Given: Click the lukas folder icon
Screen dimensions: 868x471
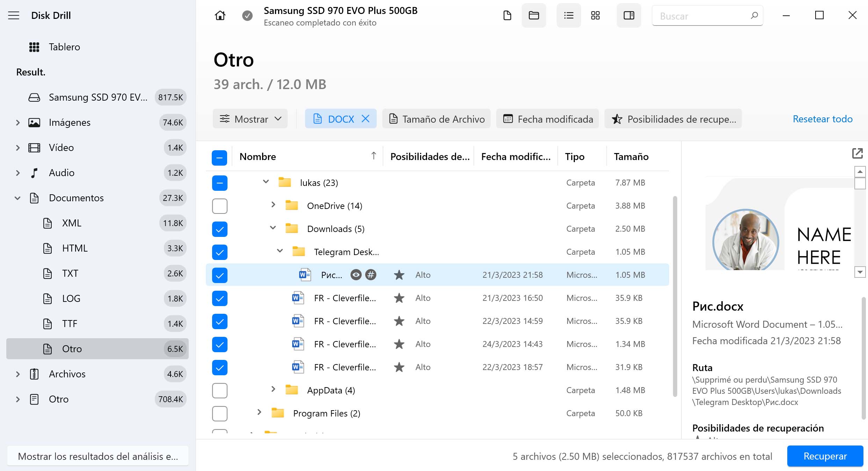Looking at the screenshot, I should coord(284,182).
